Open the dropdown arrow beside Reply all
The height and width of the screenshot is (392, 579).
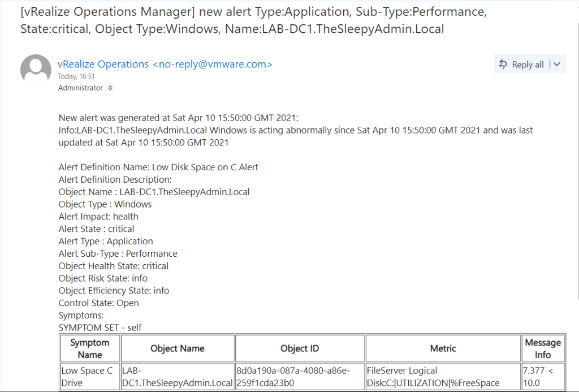[x=557, y=64]
